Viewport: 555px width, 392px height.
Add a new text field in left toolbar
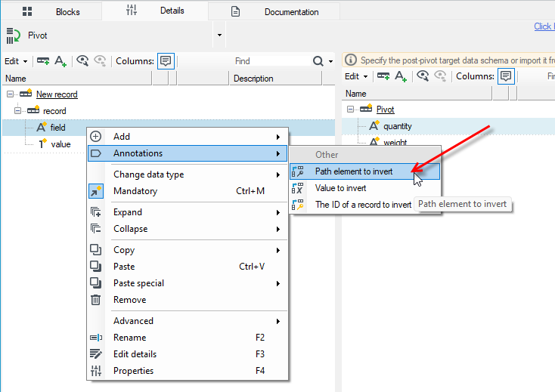click(60, 61)
